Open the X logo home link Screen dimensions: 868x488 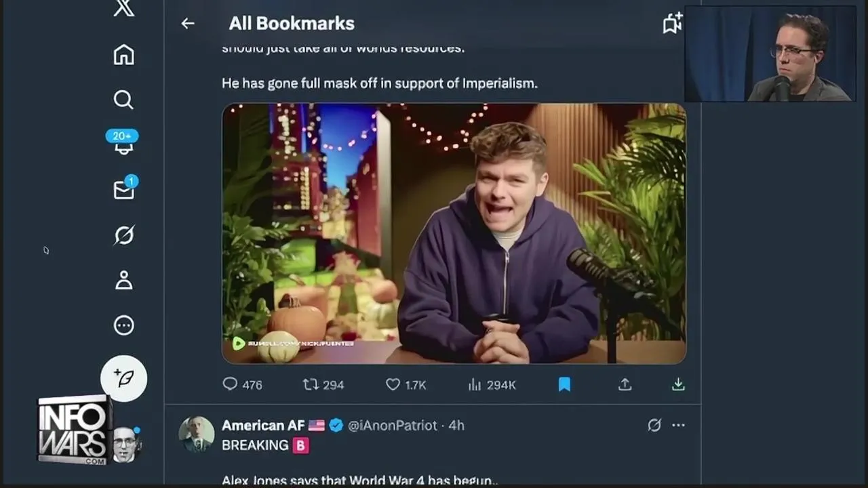124,8
